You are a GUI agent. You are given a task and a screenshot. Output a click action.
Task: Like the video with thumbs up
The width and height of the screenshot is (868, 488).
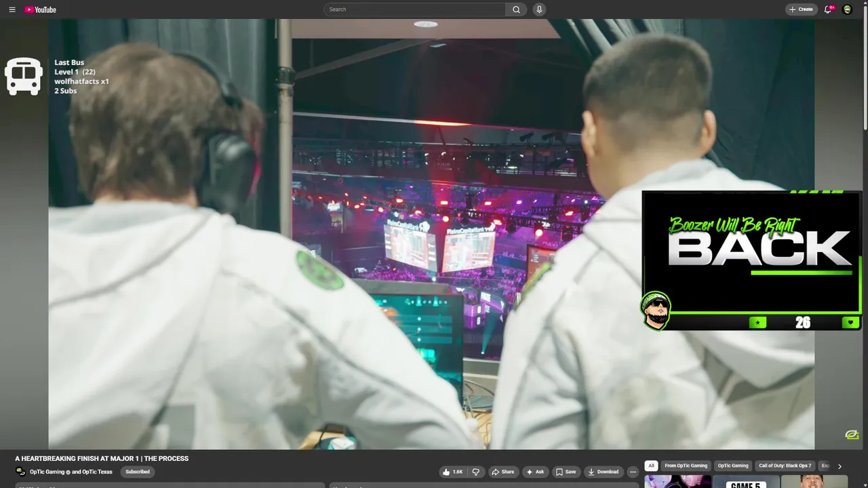(453, 472)
